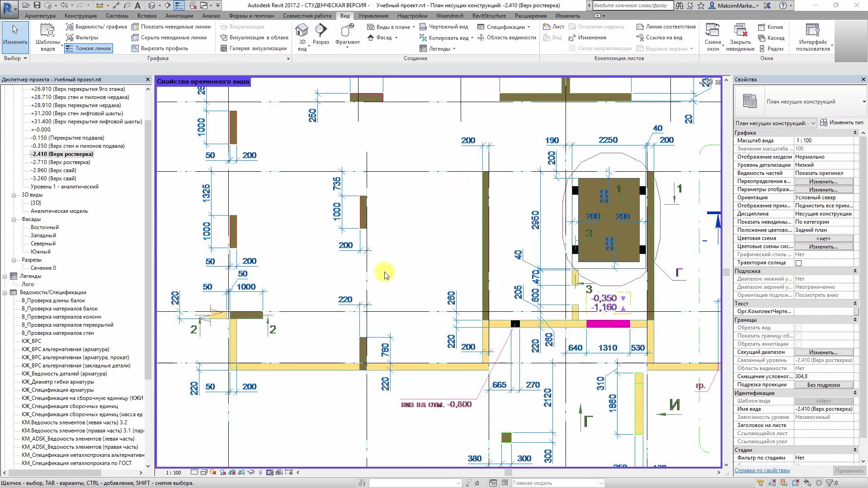Open the Фильтры tool in Graphics panel

coord(82,38)
